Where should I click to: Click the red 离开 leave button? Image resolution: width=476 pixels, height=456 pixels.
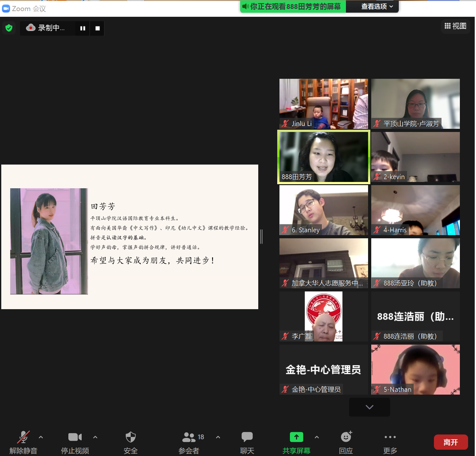pyautogui.click(x=451, y=442)
